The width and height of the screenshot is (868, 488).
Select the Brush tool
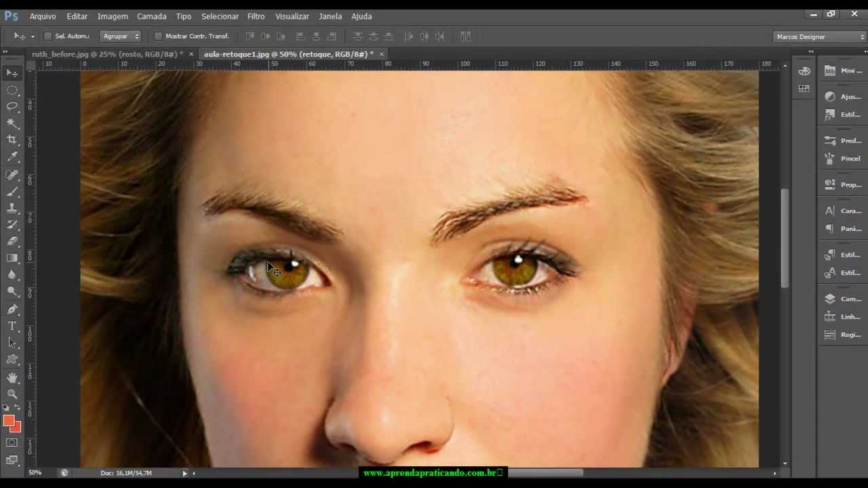coord(12,192)
